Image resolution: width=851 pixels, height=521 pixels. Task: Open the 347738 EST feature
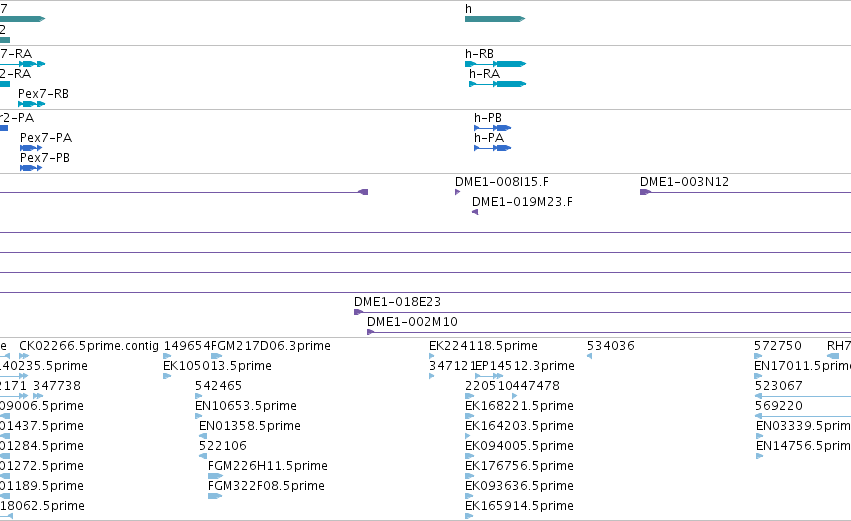(38, 396)
